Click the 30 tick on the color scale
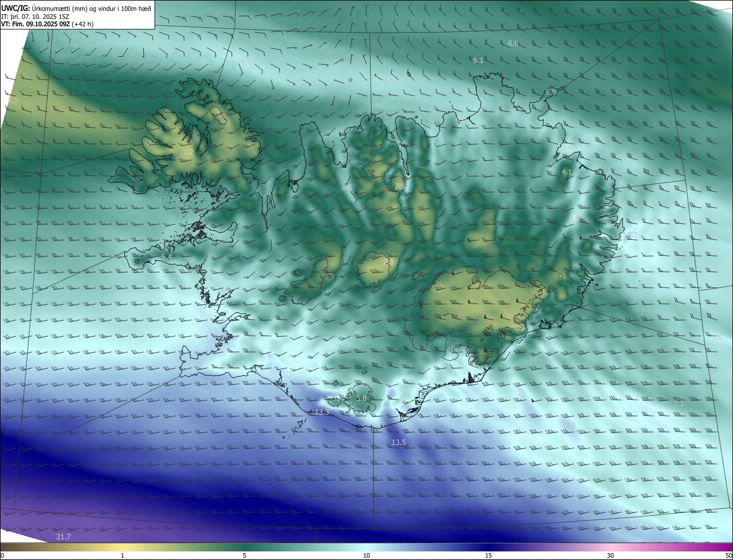The height and width of the screenshot is (560, 733). point(610,555)
